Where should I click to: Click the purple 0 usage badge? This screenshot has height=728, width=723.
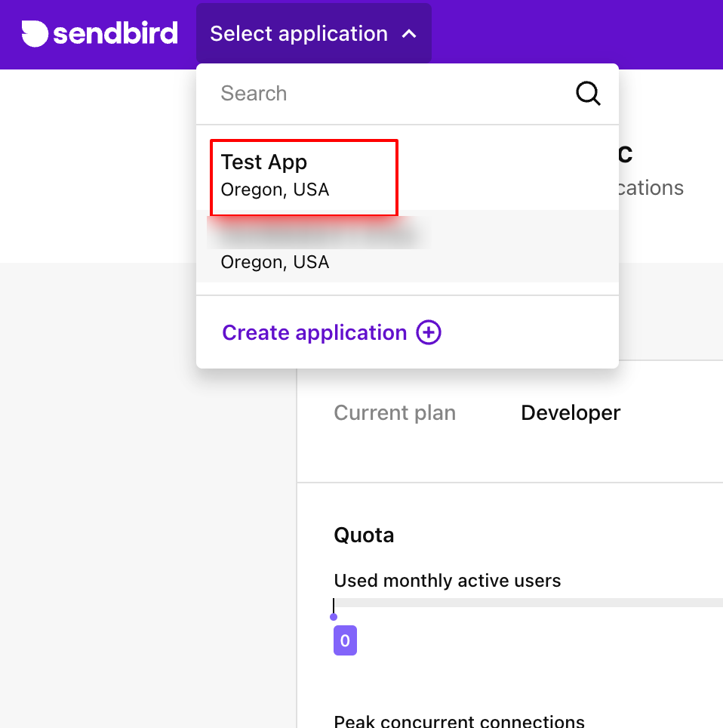345,641
